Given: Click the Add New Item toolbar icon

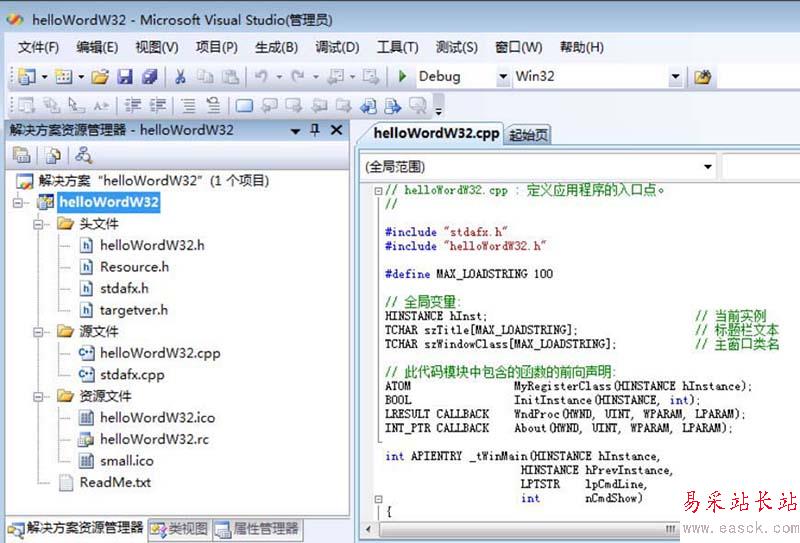Looking at the screenshot, I should click(64, 77).
